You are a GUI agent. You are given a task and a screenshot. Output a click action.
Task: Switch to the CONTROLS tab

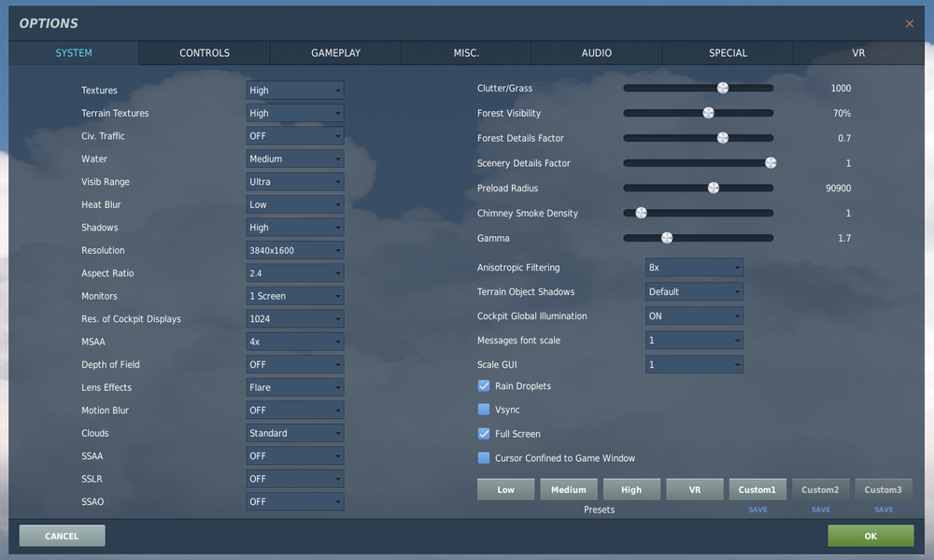point(204,53)
